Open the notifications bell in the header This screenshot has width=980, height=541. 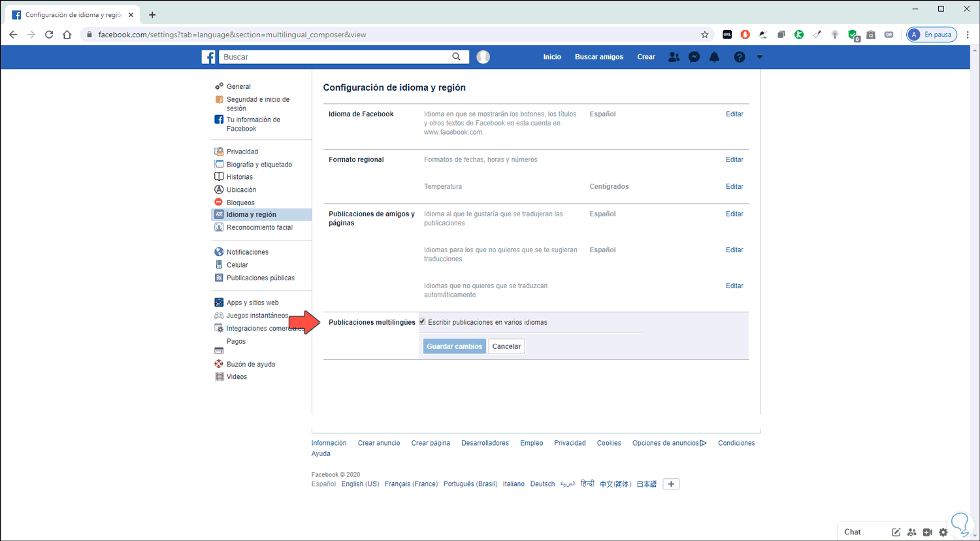[x=714, y=57]
